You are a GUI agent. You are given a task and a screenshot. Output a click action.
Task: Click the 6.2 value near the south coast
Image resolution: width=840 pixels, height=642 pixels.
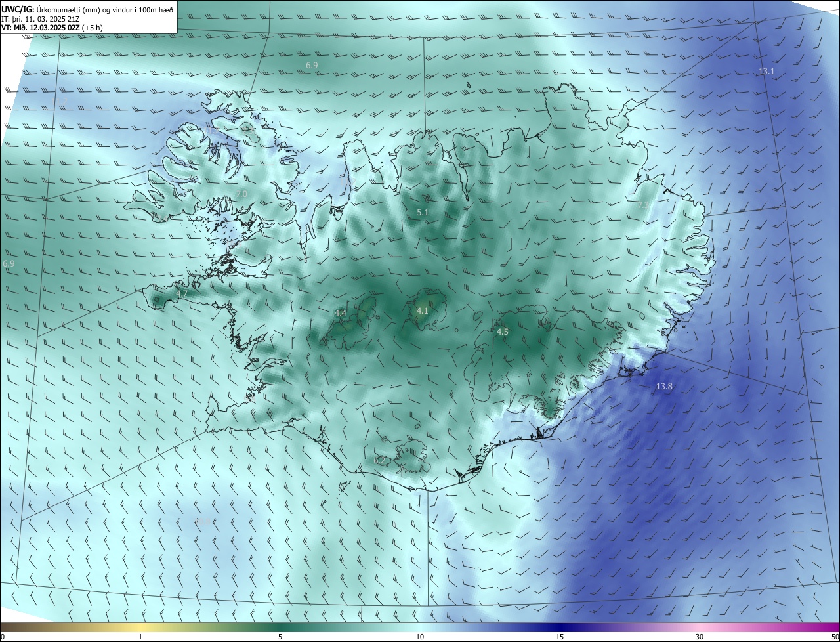(x=379, y=460)
